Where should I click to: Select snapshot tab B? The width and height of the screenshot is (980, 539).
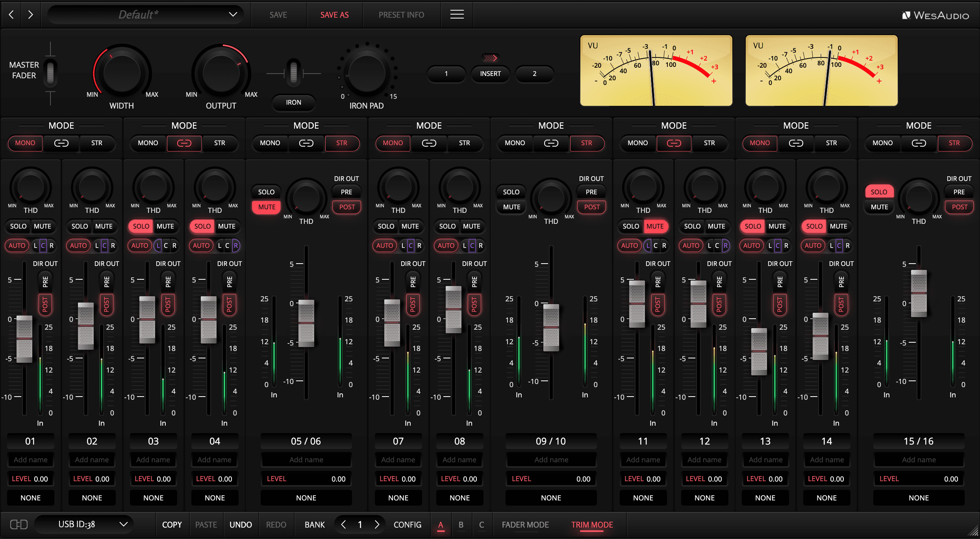461,524
